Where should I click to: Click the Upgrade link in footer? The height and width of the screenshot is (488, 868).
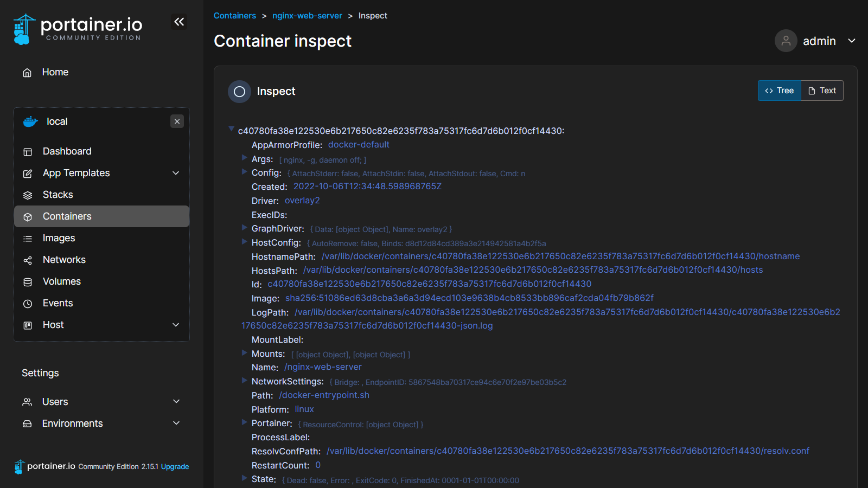[x=175, y=466]
